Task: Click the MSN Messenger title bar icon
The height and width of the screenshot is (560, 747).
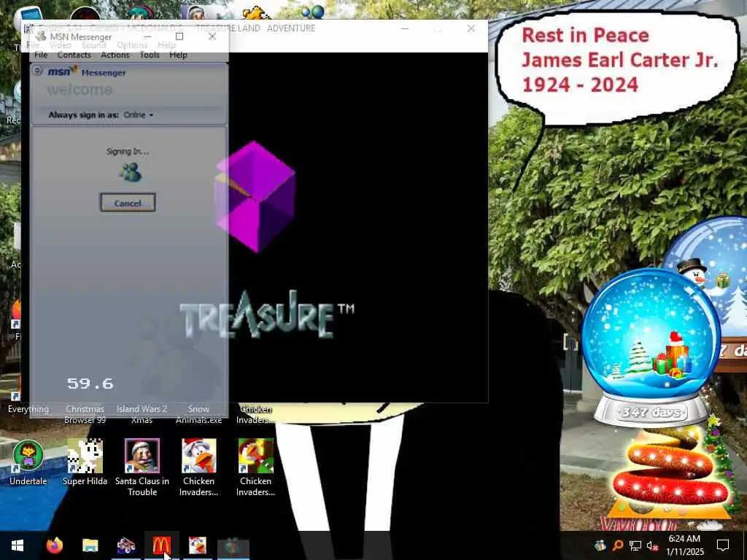Action: pyautogui.click(x=42, y=36)
